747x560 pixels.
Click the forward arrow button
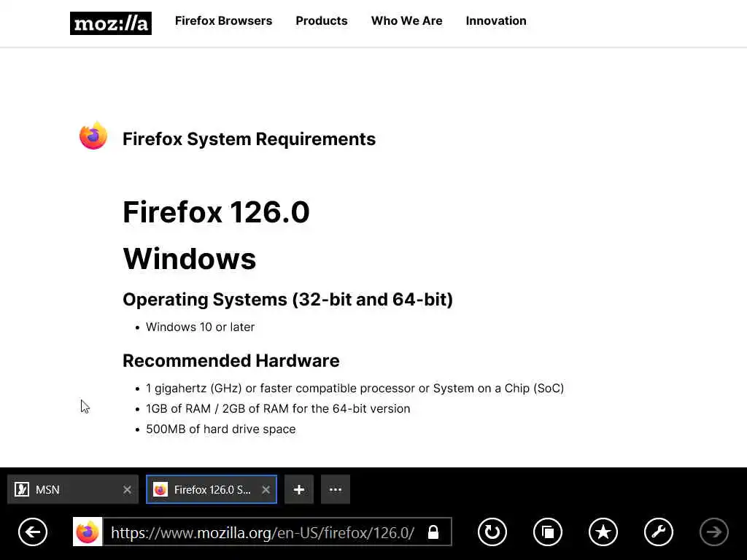(713, 532)
